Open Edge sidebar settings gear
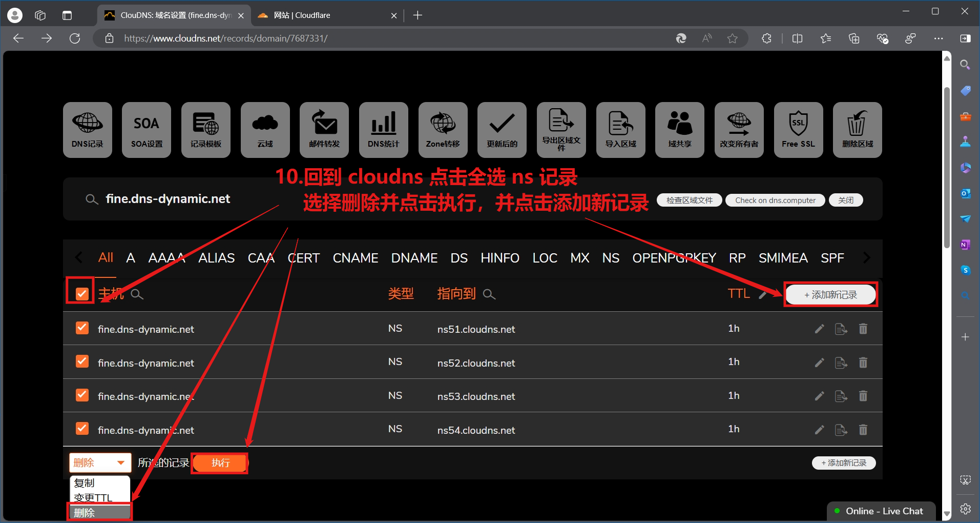Screen dimensions: 980x523 pyautogui.click(x=965, y=509)
